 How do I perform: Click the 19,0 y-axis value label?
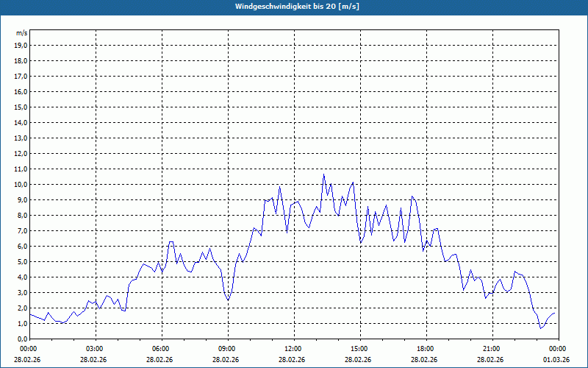click(x=21, y=46)
